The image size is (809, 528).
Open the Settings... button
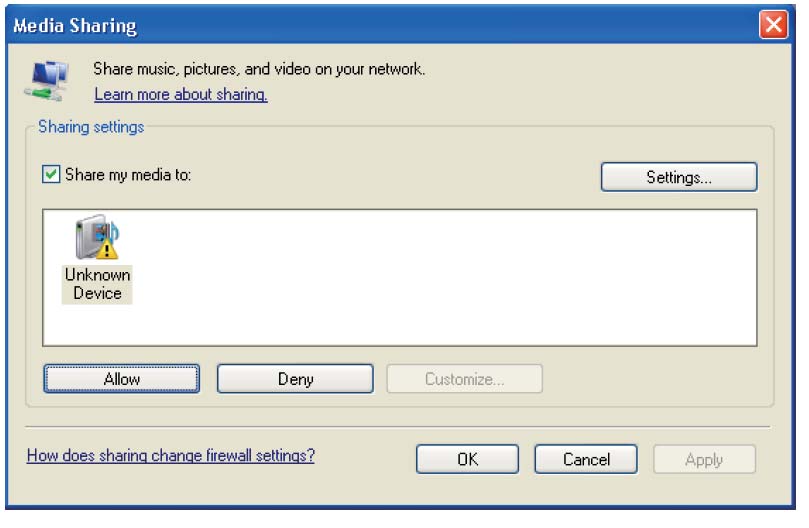coord(679,177)
